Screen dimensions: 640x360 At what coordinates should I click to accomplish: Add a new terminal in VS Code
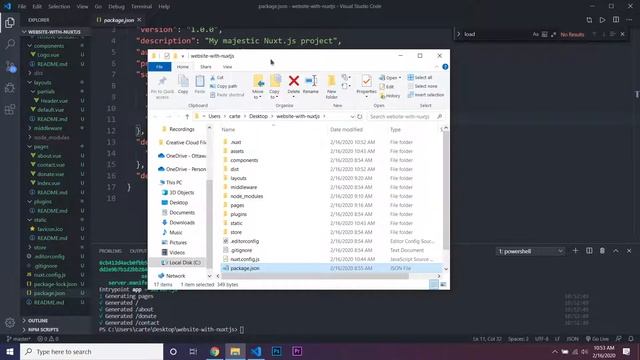[576, 251]
